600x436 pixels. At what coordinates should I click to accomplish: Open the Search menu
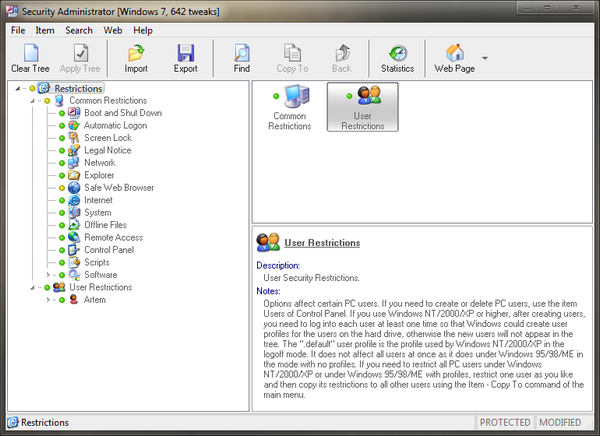[79, 30]
